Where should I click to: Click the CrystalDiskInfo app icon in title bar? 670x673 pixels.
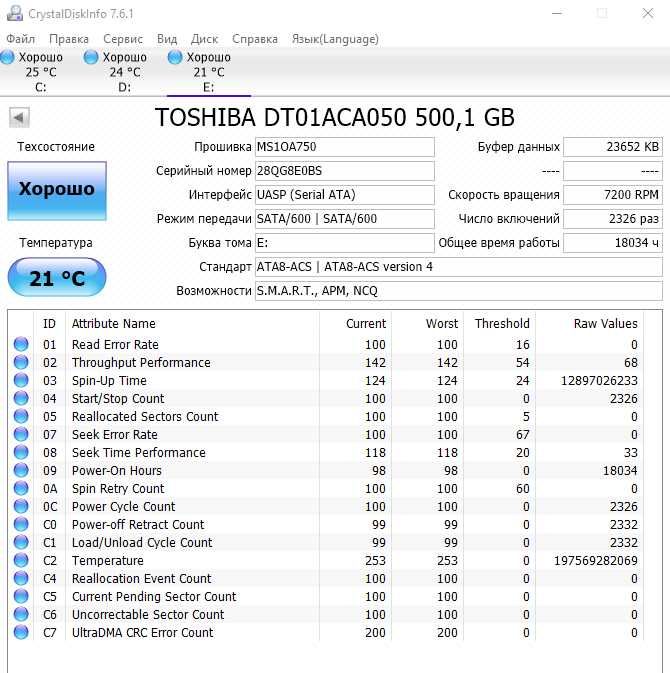15,13
